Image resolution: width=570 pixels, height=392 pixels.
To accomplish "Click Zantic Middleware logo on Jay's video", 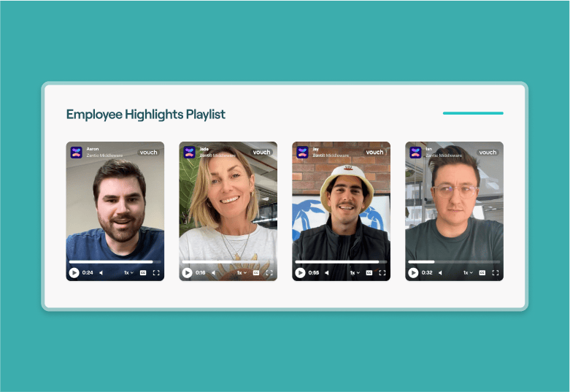I will [x=302, y=153].
